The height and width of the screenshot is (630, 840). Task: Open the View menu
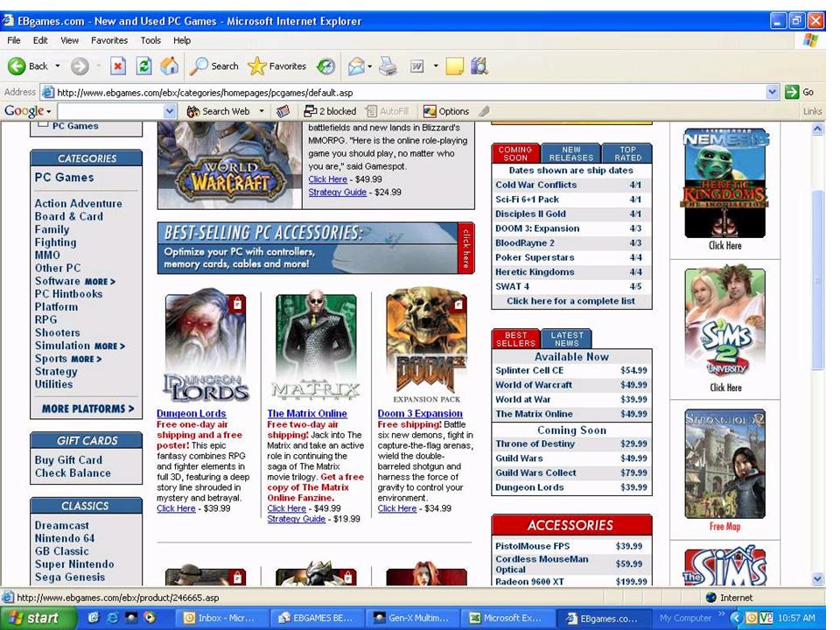point(69,40)
